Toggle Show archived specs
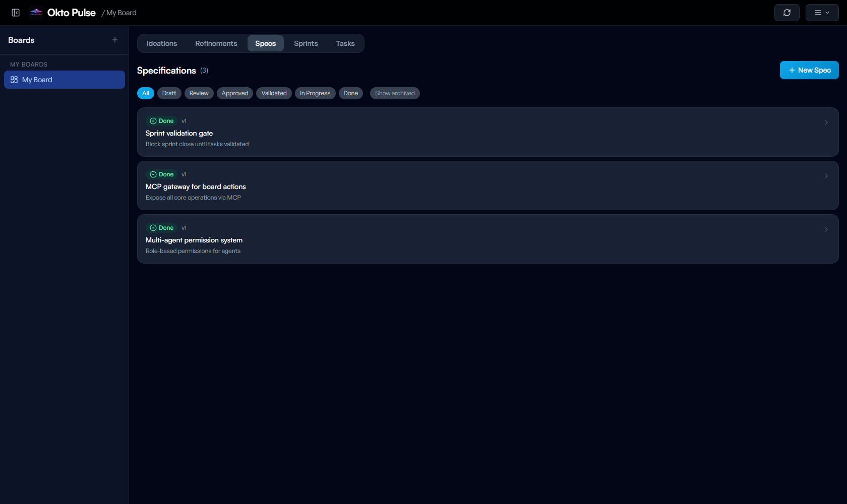 pyautogui.click(x=395, y=93)
